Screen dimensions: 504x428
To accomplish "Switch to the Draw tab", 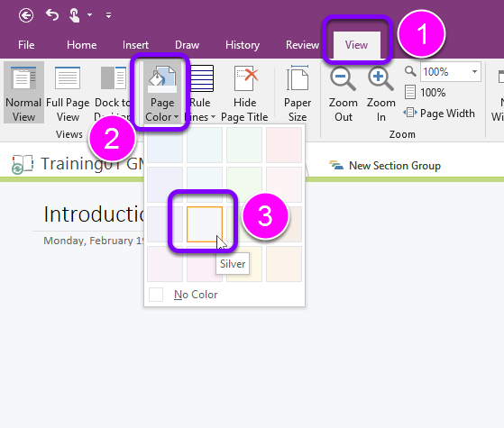I will click(x=187, y=45).
